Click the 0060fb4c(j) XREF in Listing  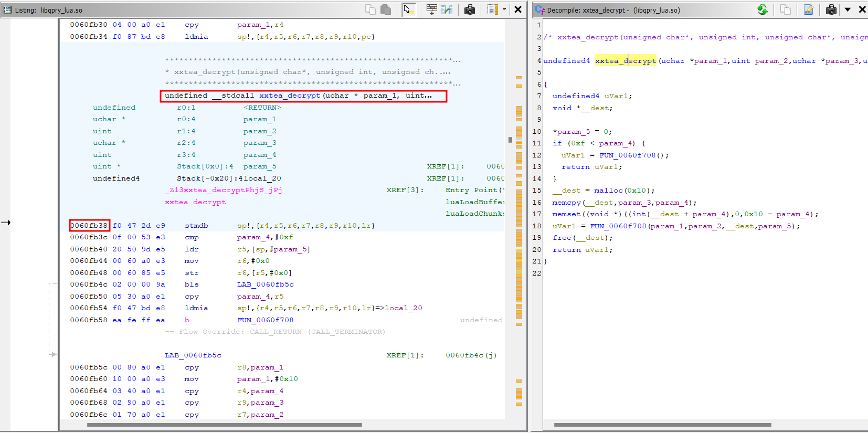471,355
